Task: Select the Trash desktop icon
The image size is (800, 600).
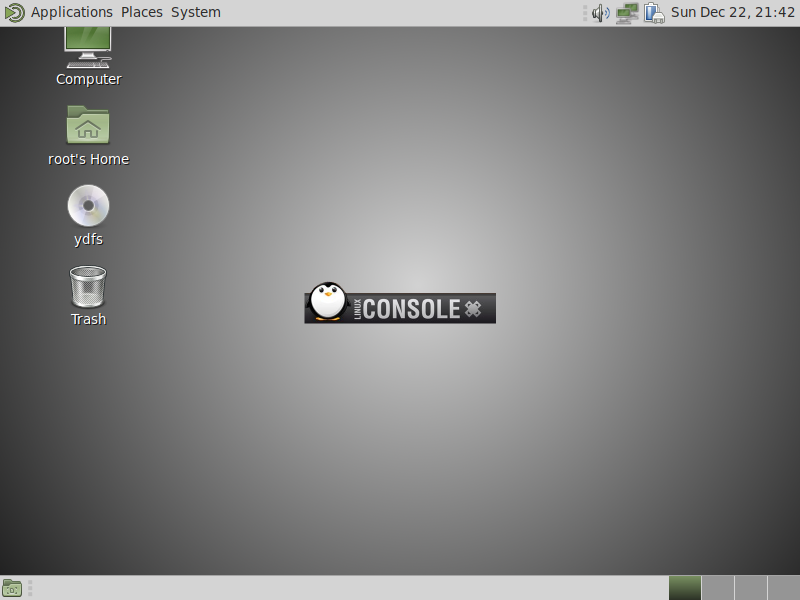Action: coord(88,286)
